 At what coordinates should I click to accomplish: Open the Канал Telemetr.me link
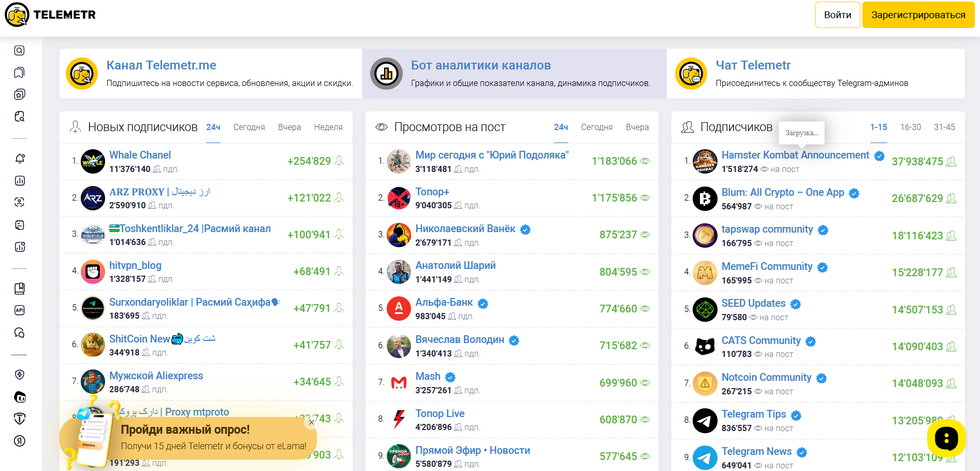[162, 65]
